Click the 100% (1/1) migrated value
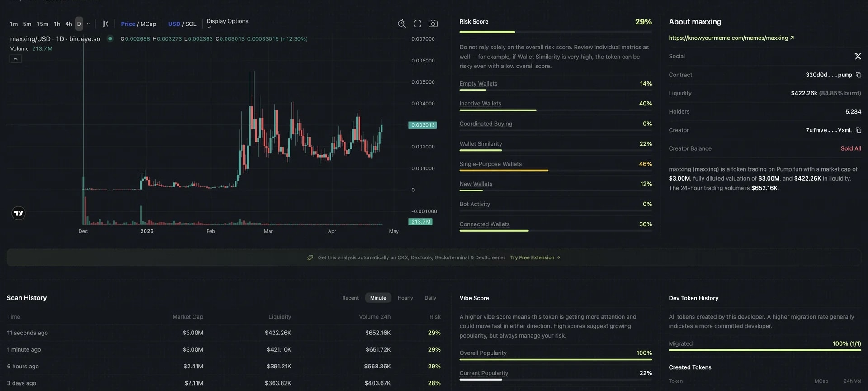The image size is (868, 391). [847, 343]
